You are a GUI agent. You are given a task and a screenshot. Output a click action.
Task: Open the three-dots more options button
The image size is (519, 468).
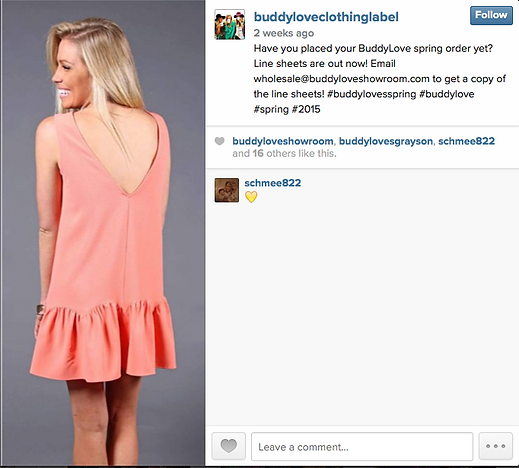[x=495, y=446]
